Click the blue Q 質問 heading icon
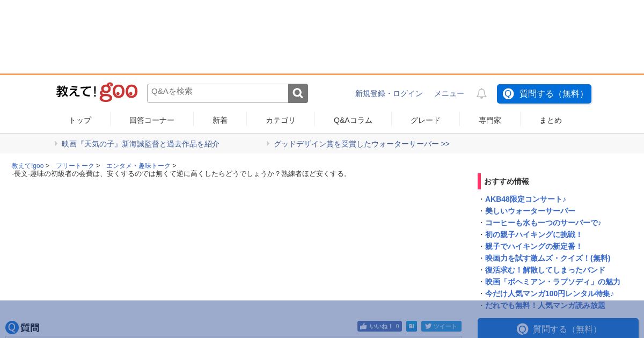This screenshot has width=644, height=338. point(12,327)
